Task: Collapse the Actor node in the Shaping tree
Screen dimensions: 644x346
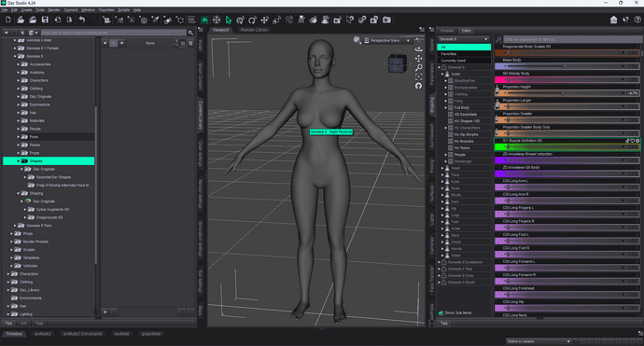Action: point(442,74)
